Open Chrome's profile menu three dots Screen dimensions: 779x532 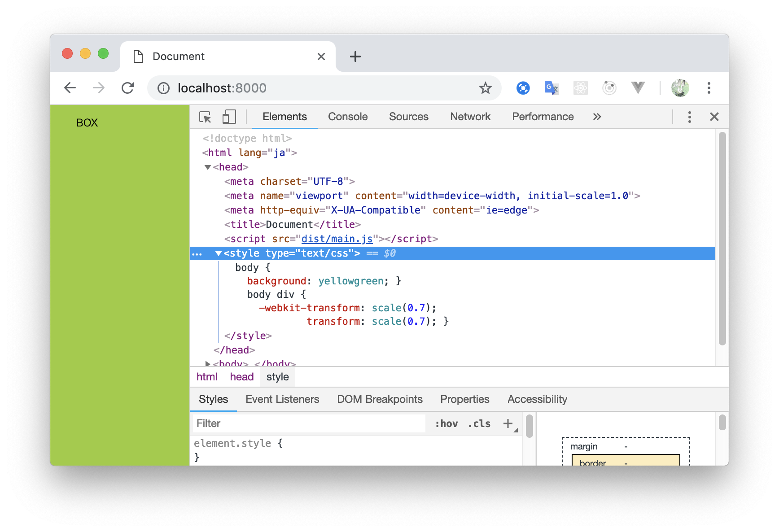pyautogui.click(x=709, y=88)
